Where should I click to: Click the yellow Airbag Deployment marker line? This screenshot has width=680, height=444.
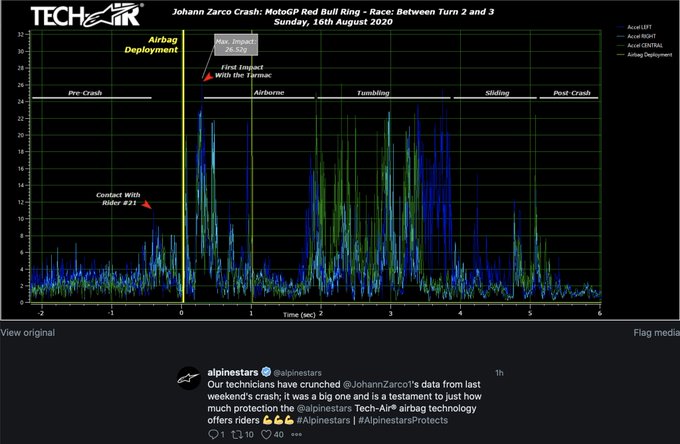click(183, 166)
